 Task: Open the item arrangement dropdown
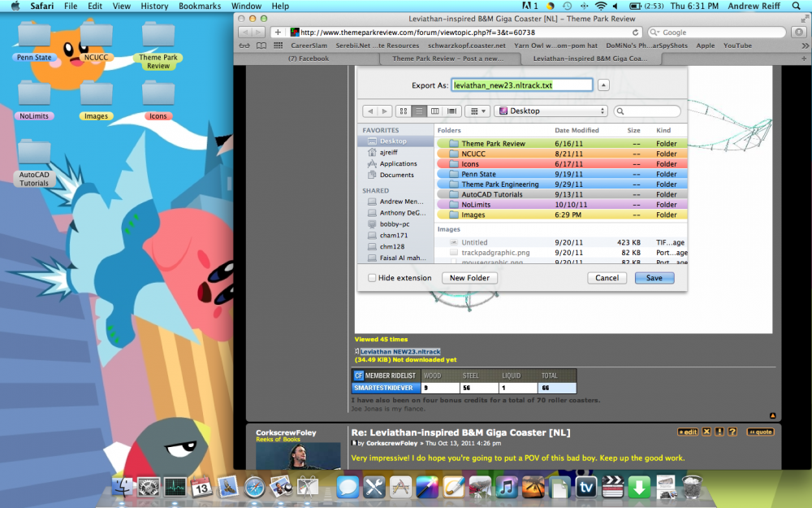[x=478, y=111]
